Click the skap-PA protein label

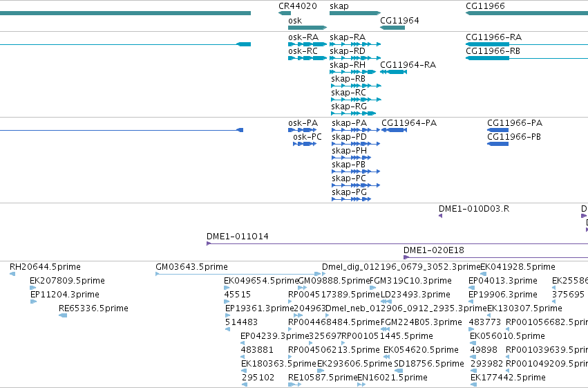click(x=350, y=123)
